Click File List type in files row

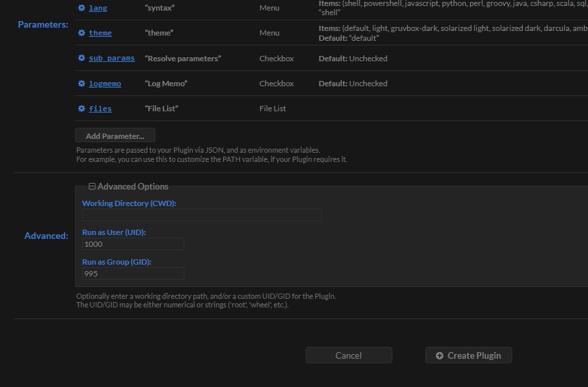pos(273,109)
